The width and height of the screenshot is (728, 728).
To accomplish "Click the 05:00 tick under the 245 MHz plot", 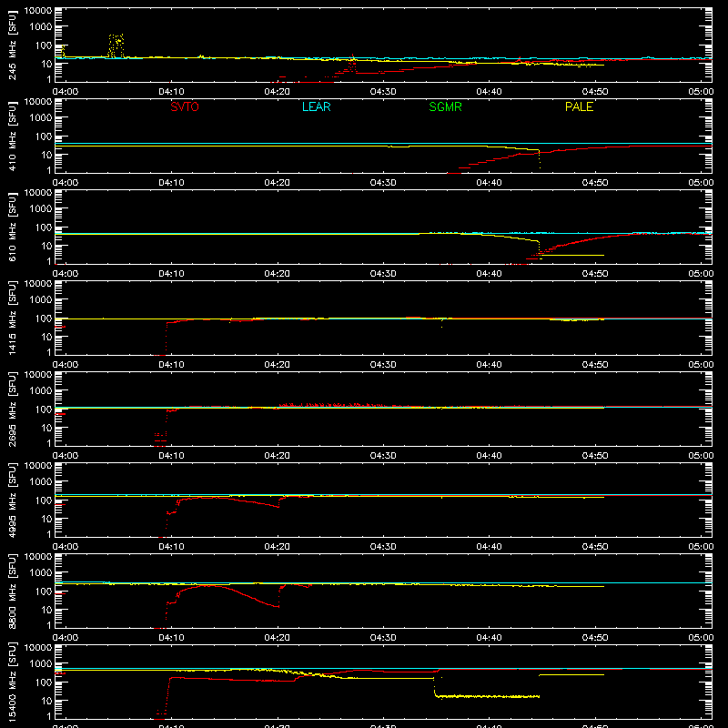I will point(701,92).
